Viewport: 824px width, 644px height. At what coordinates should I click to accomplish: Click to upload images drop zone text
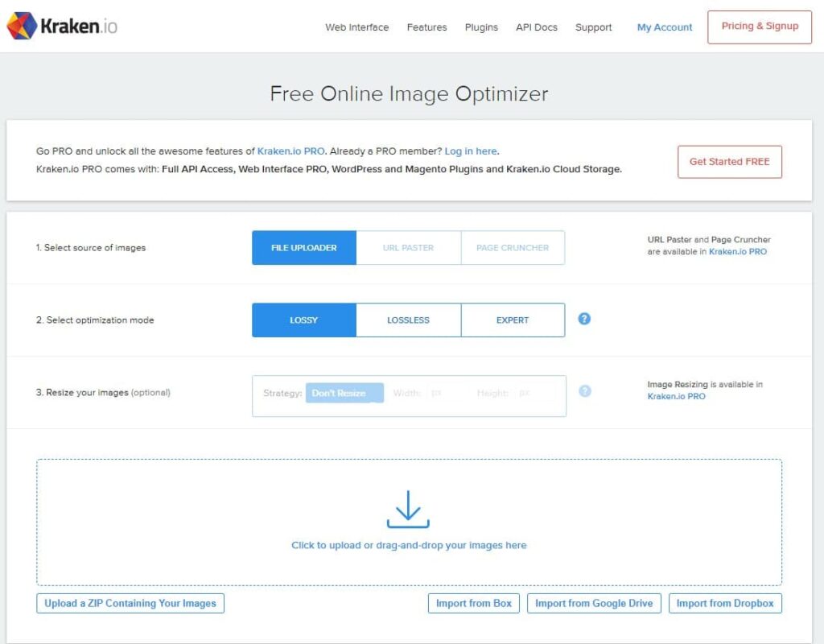coord(409,545)
